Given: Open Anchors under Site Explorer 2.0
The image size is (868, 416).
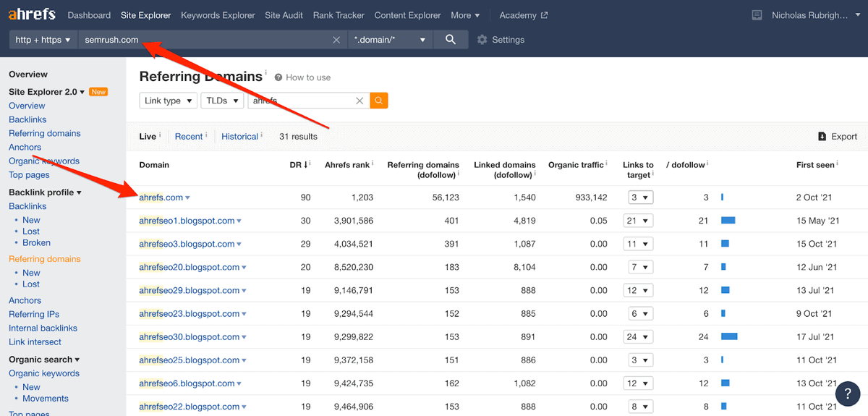Looking at the screenshot, I should (x=25, y=147).
